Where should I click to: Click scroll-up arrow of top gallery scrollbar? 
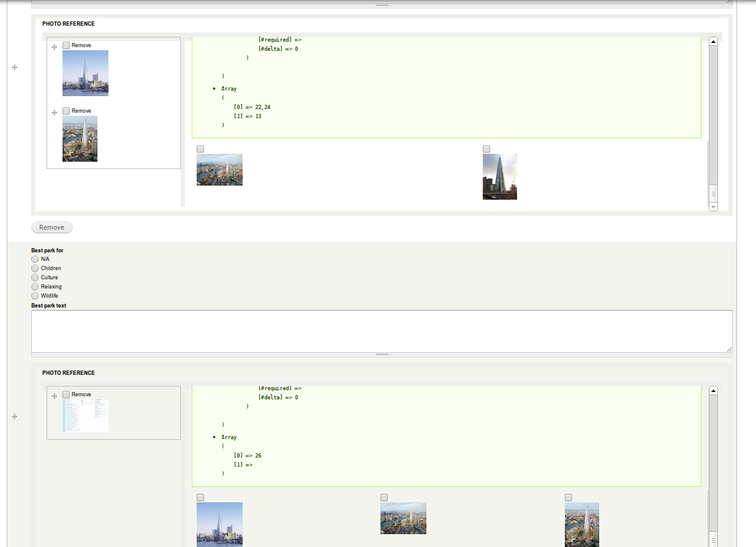tap(713, 41)
